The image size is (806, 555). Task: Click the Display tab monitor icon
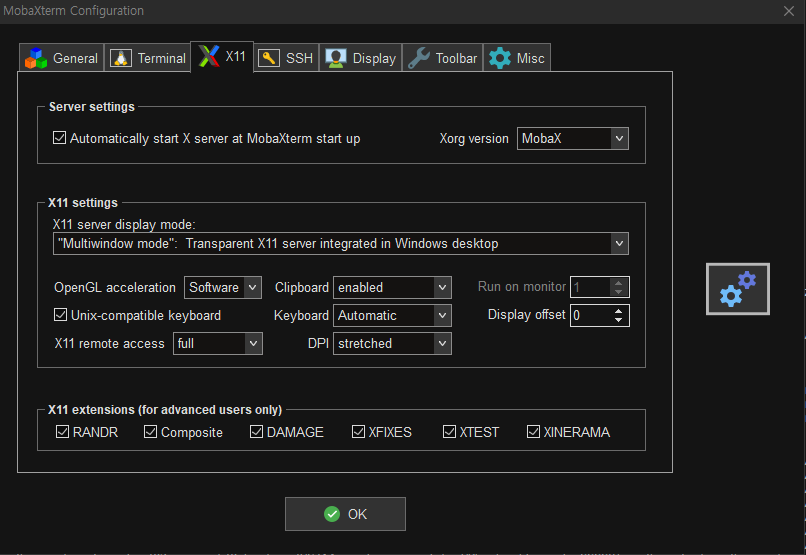click(336, 58)
